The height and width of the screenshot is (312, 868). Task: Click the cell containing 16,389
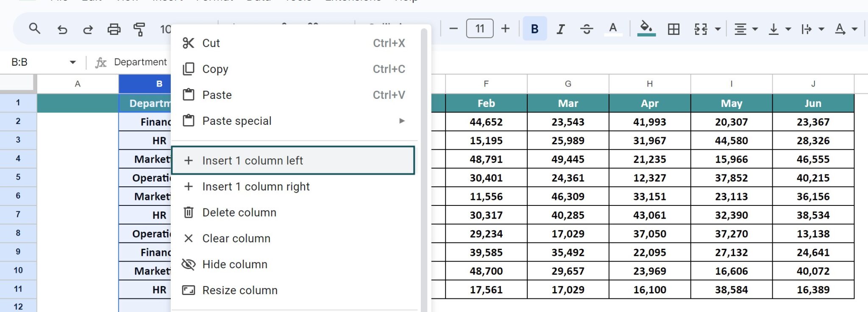[x=813, y=290]
